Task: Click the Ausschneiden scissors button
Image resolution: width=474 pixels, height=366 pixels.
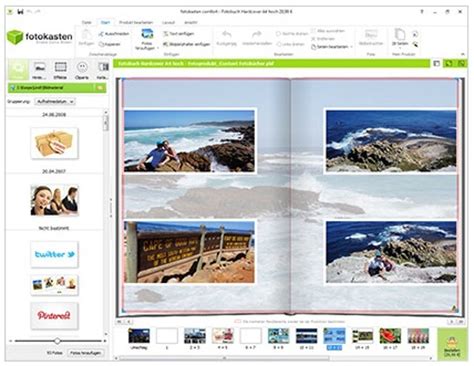Action: click(x=114, y=34)
